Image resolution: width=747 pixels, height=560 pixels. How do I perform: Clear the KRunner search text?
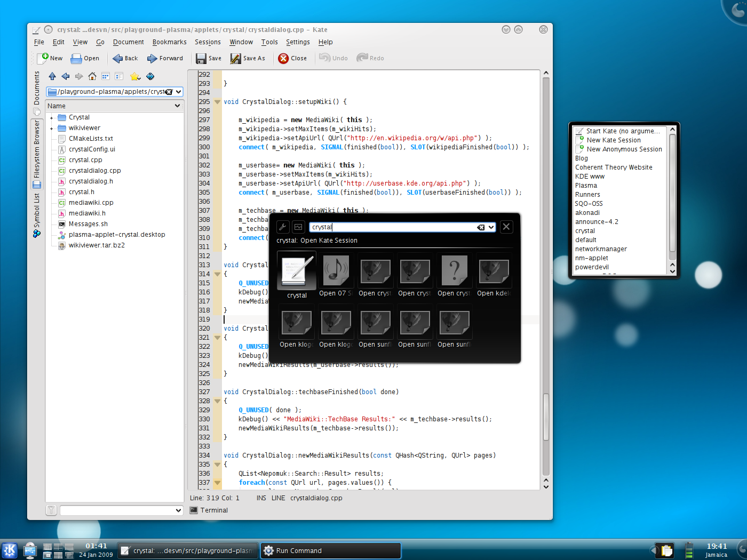pos(481,227)
